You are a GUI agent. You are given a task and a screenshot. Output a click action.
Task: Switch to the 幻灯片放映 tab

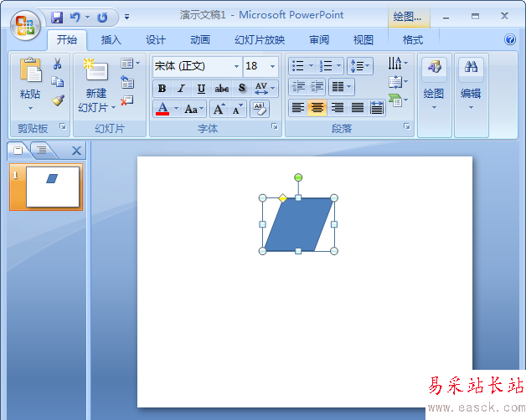coord(260,40)
